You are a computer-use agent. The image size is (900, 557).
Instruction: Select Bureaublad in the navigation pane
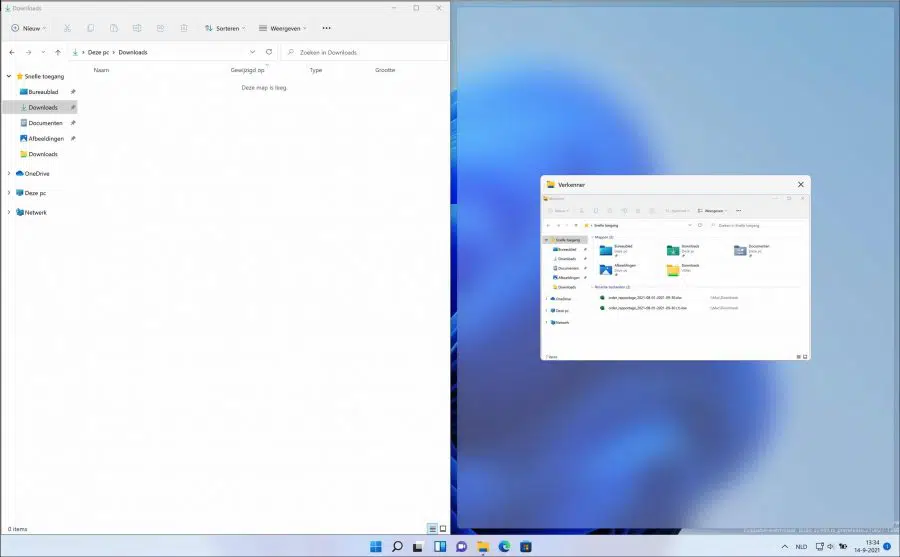(x=44, y=92)
